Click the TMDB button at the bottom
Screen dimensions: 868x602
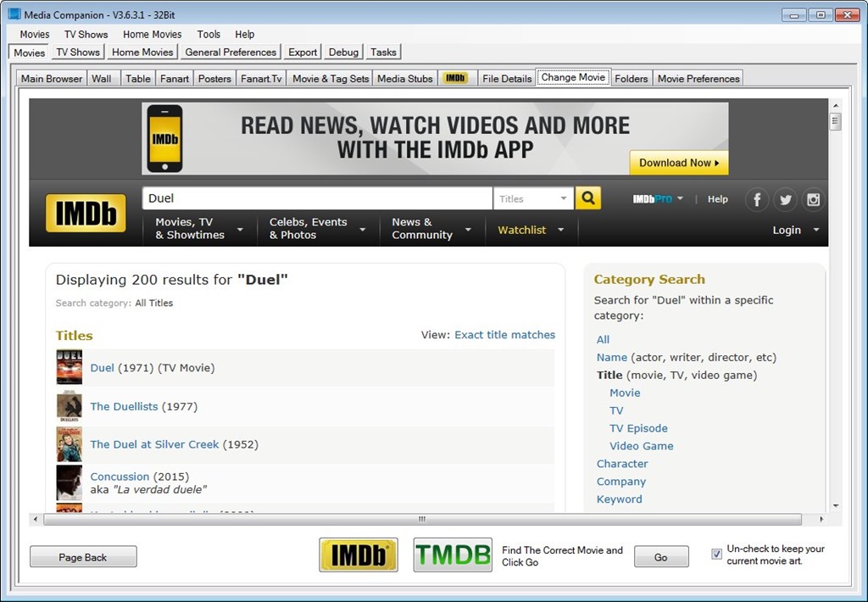tap(453, 555)
